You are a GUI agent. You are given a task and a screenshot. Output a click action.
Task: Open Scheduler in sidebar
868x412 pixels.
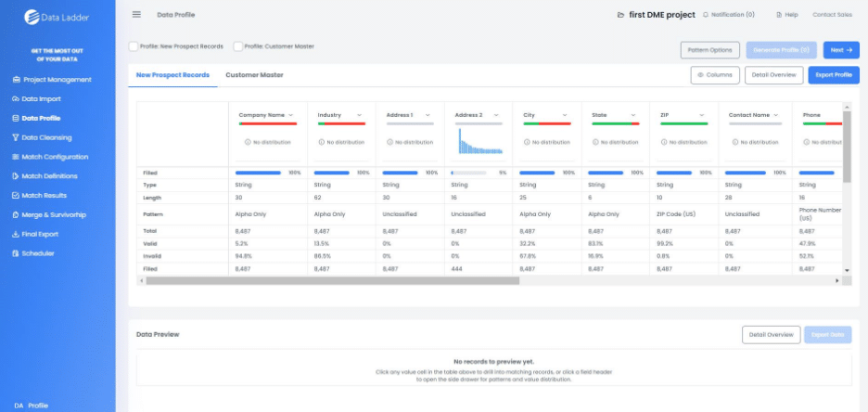pos(33,253)
